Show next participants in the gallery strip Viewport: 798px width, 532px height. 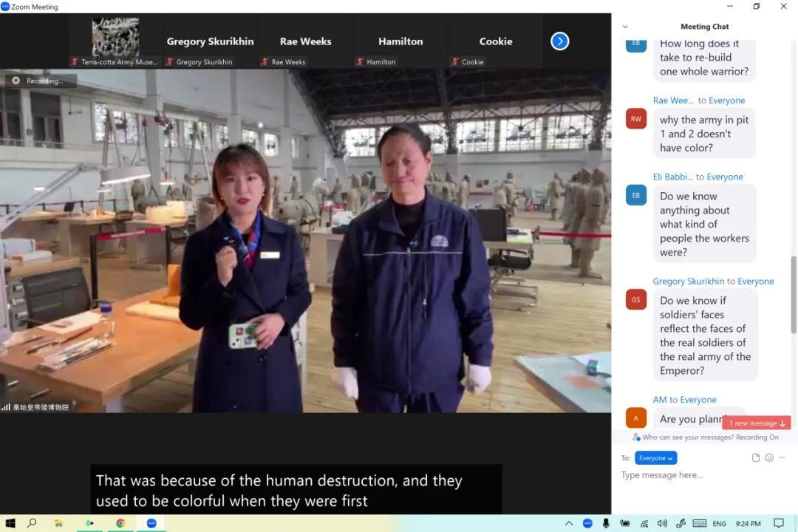tap(560, 41)
